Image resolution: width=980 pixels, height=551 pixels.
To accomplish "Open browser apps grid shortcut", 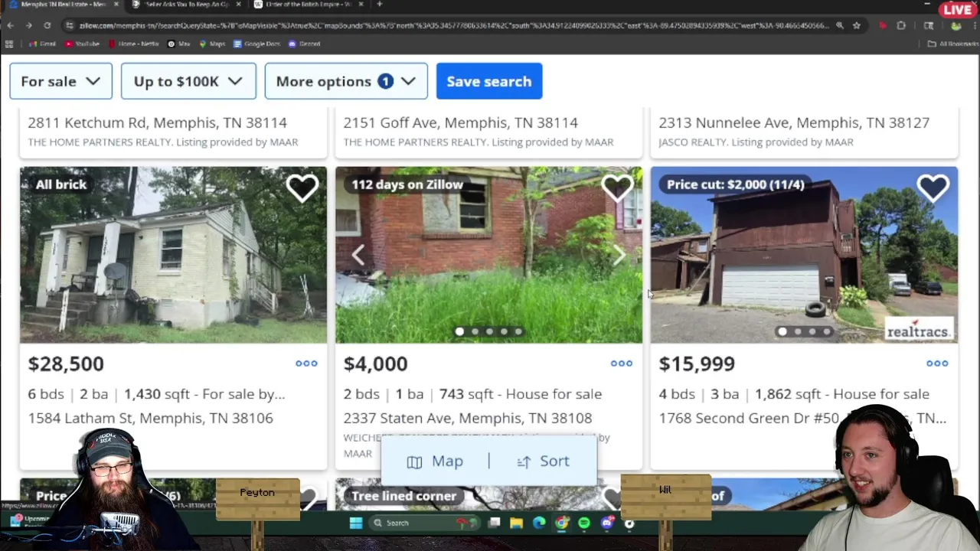I will pos(9,44).
